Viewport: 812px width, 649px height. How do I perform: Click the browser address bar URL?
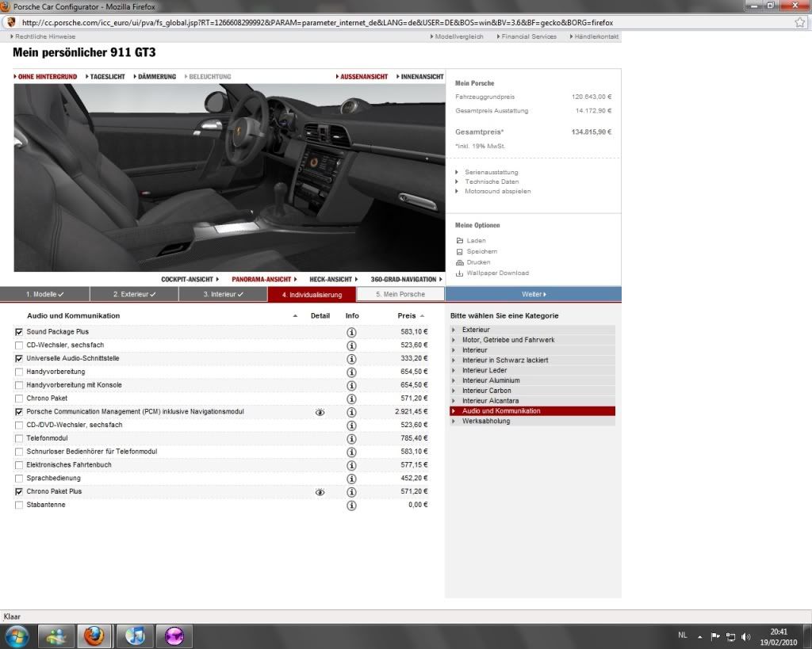point(317,23)
